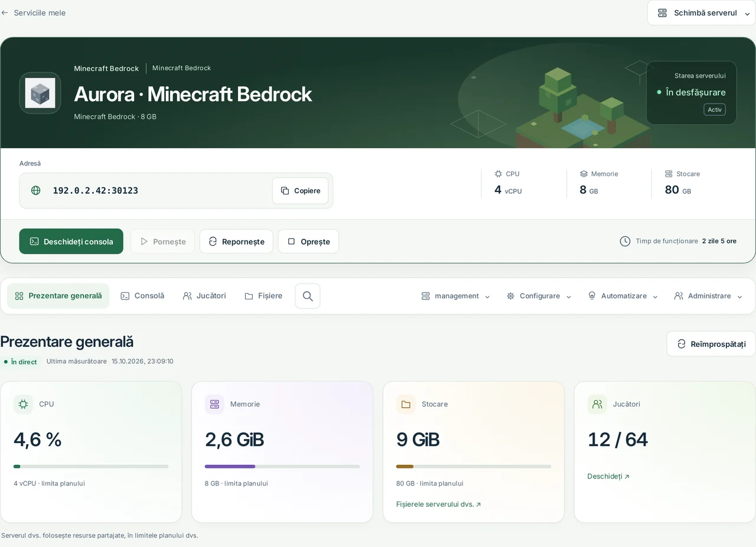The image size is (756, 547).
Task: Click the Stocare drive icon in plan specs
Action: point(669,174)
